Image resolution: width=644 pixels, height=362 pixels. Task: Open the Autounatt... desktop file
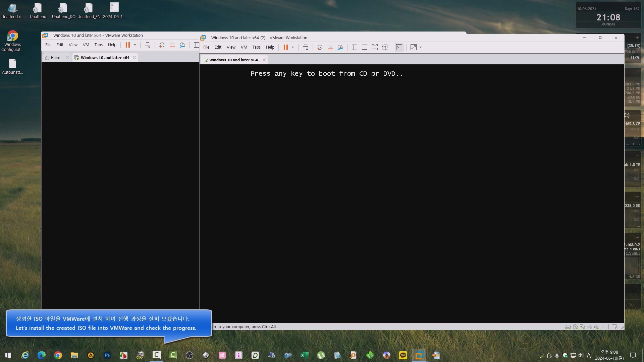(x=12, y=66)
